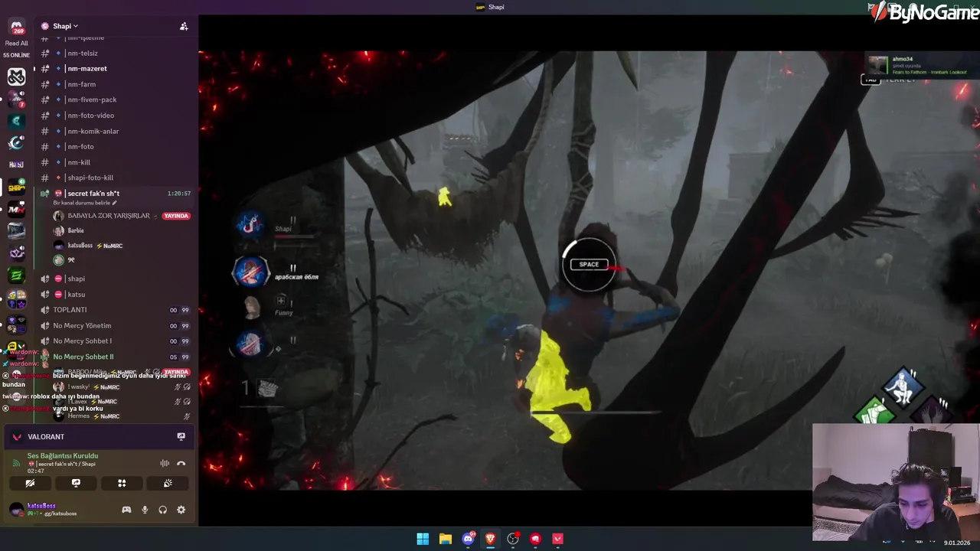
Task: Toggle noise suppression waveform icon
Action: pos(165,463)
